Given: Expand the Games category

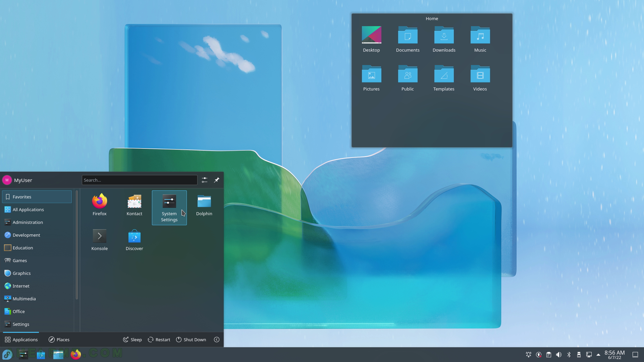Looking at the screenshot, I should point(19,260).
